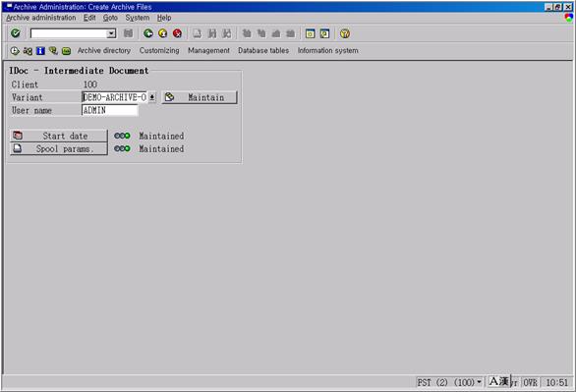Click the green checkmark Enter icon

pos(16,33)
